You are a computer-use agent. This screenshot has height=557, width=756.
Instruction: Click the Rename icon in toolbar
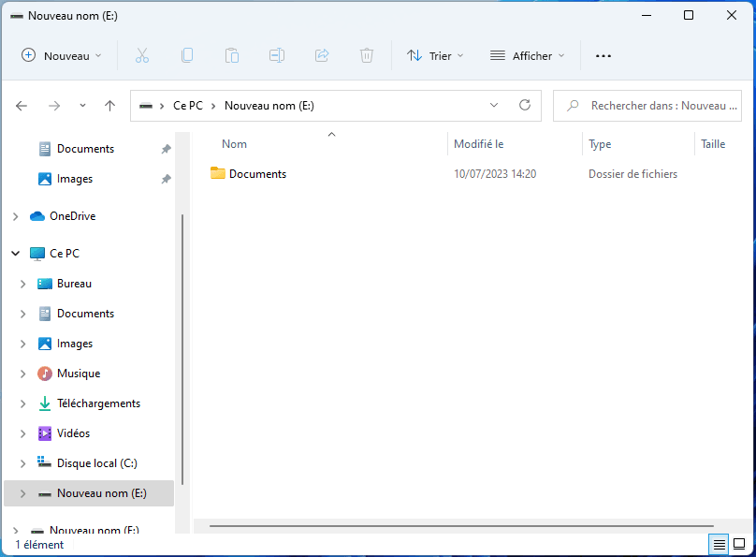point(277,56)
